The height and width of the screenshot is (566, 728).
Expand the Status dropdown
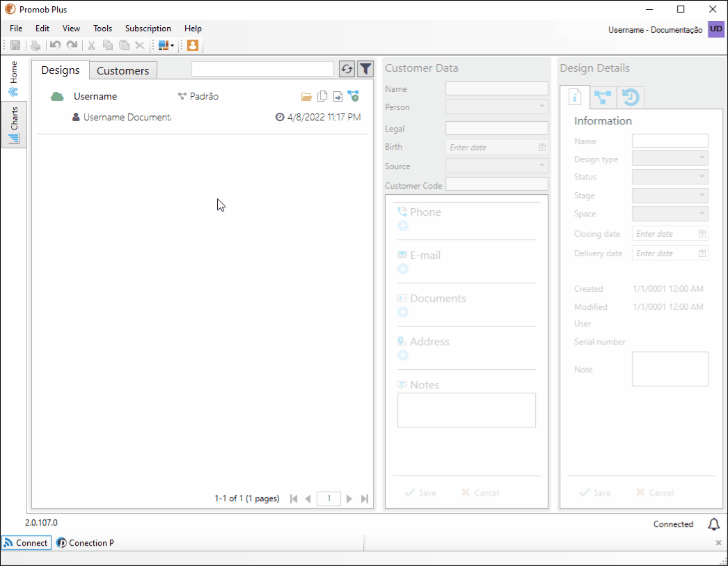tap(670, 177)
